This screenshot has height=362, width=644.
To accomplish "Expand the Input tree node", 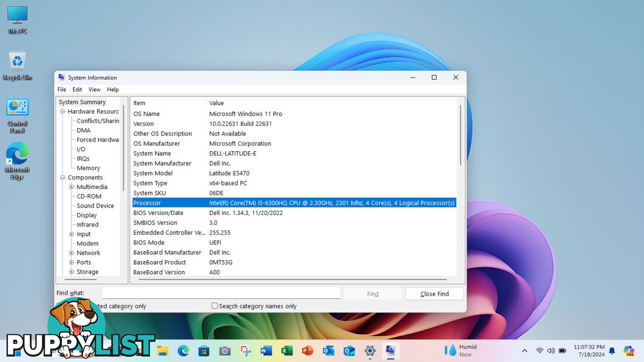I will 71,234.
